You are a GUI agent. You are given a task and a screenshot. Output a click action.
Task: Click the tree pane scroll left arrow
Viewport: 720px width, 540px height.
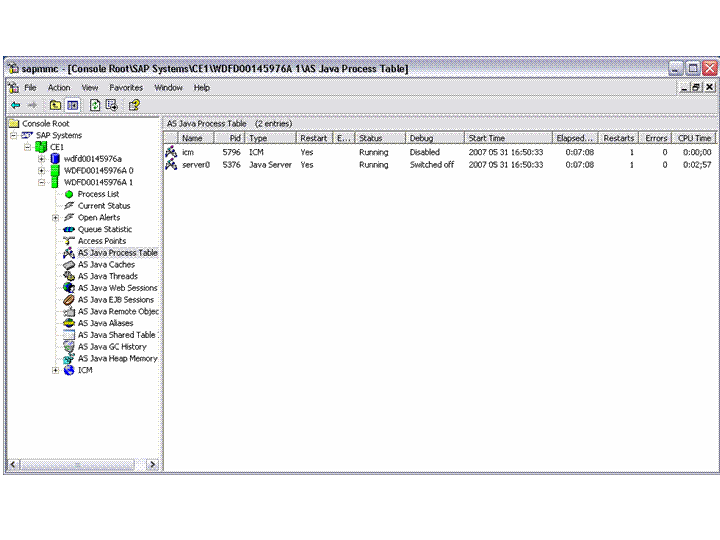pos(13,465)
